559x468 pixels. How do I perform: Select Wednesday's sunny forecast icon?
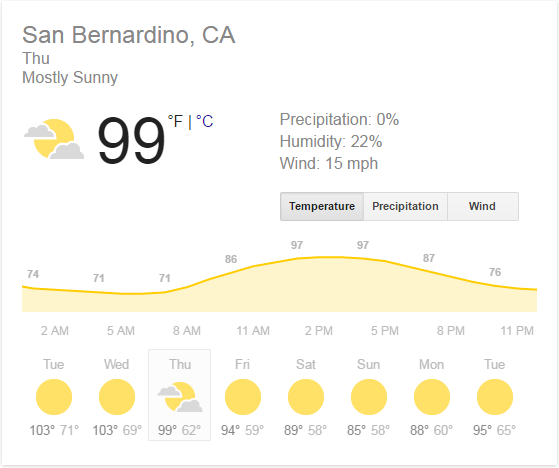click(x=117, y=397)
